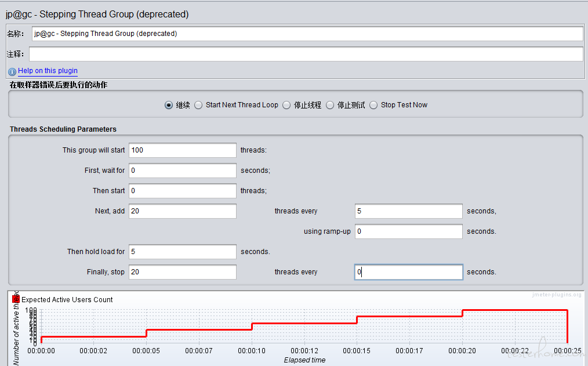The width and height of the screenshot is (588, 366).
Task: Click the 'Then hold load for' field
Action: click(x=182, y=252)
